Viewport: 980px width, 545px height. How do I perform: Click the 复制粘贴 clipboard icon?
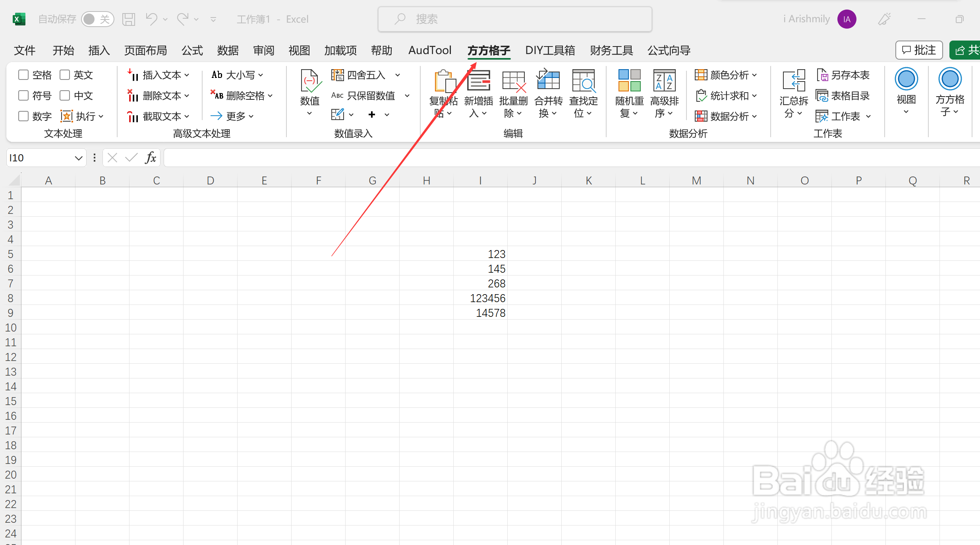point(445,81)
